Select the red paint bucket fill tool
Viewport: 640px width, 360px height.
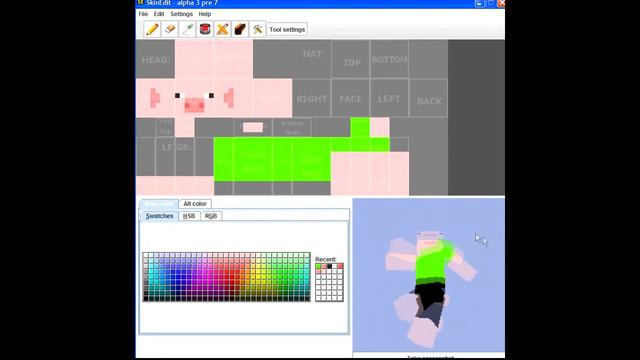[x=205, y=29]
